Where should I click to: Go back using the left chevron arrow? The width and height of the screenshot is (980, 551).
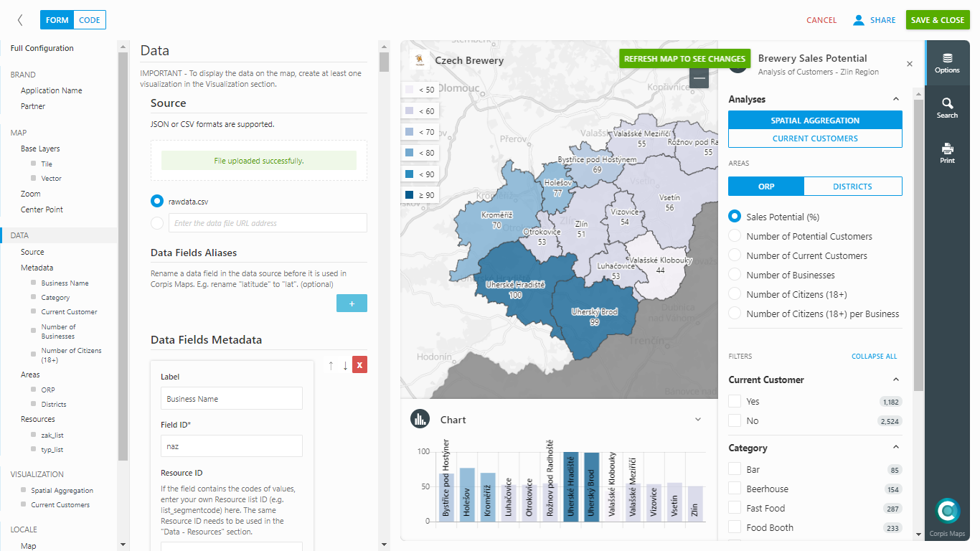coord(20,20)
